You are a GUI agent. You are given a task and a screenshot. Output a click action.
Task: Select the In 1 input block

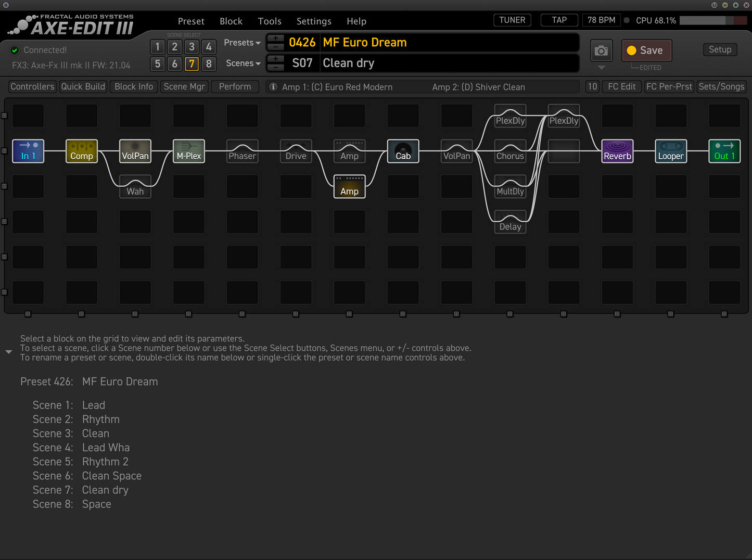(28, 151)
